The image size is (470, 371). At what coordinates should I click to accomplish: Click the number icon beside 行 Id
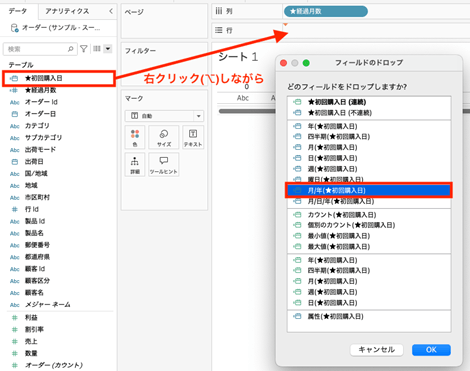point(15,209)
